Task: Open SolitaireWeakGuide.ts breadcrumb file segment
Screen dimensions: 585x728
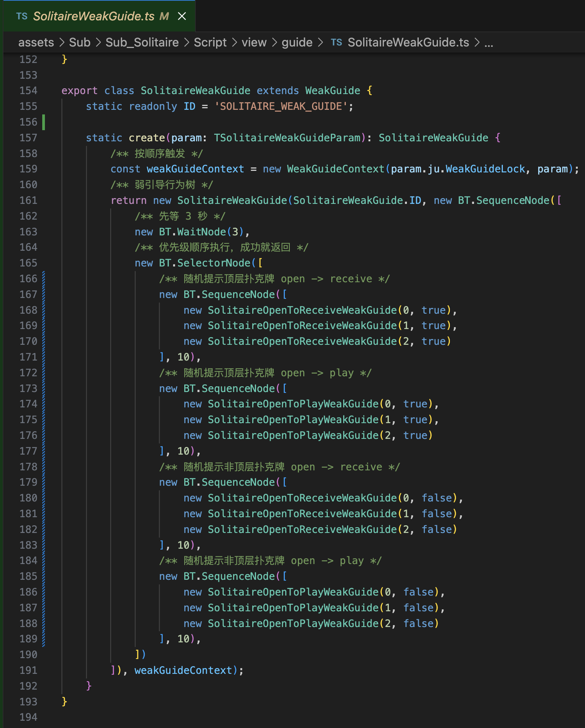Action: 408,42
